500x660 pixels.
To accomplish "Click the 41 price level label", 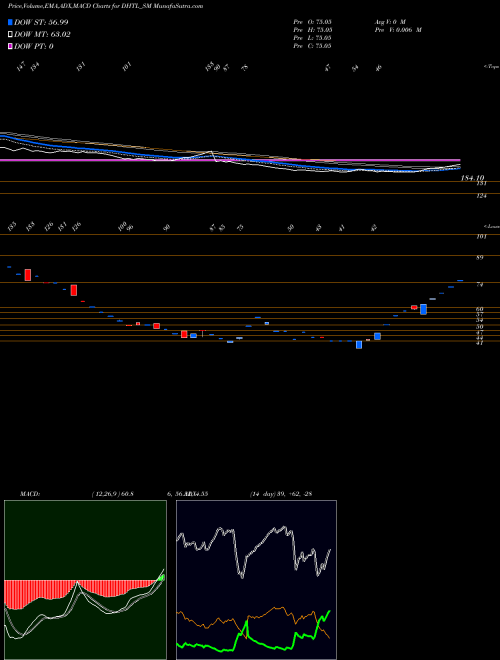I will tap(480, 343).
